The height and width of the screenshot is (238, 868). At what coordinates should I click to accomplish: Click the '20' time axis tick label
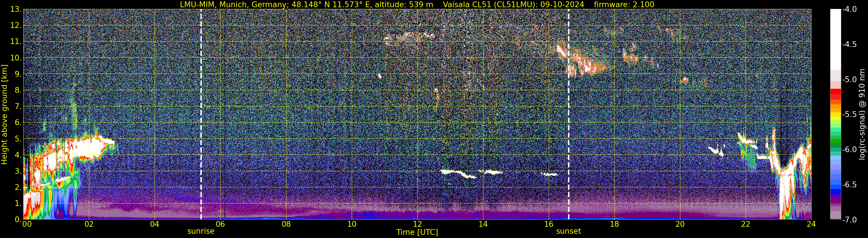(x=680, y=224)
